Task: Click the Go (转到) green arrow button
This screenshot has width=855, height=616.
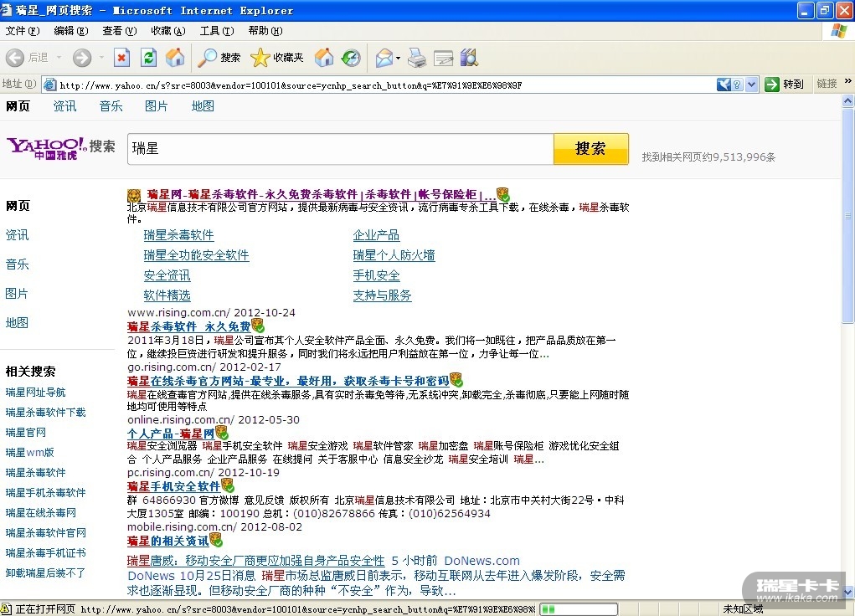Action: pyautogui.click(x=785, y=84)
